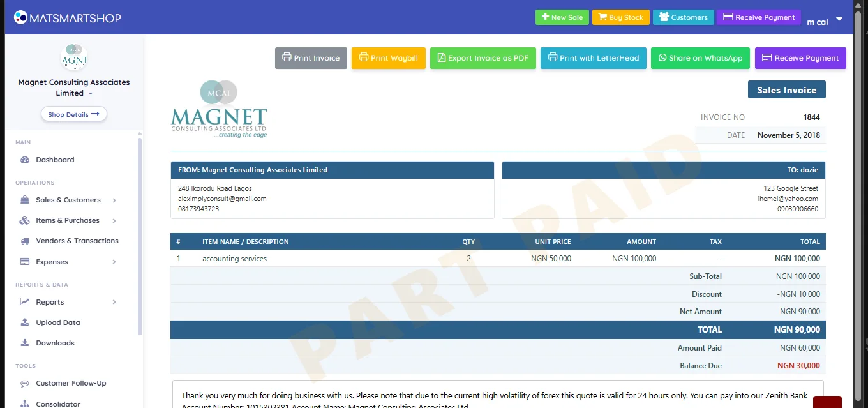The width and height of the screenshot is (868, 408).
Task: Click aleximplyconsult@gmail.com email
Action: pyautogui.click(x=222, y=199)
